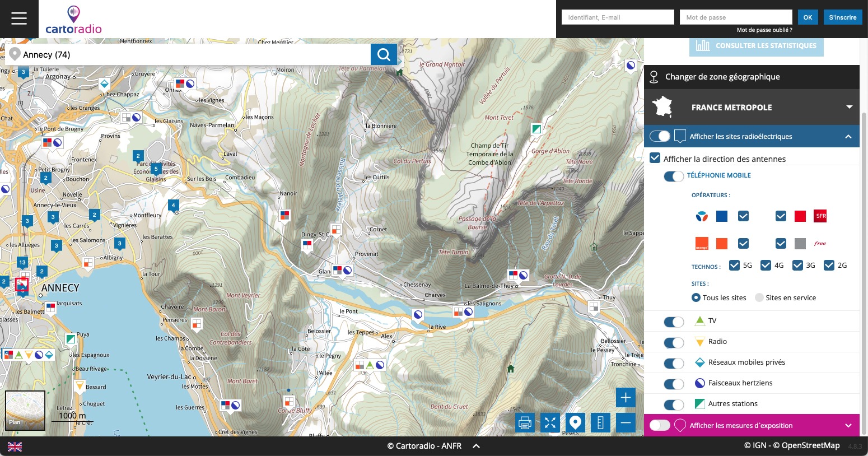Click the OK login button
Viewport: 868px width, 456px height.
click(808, 17)
